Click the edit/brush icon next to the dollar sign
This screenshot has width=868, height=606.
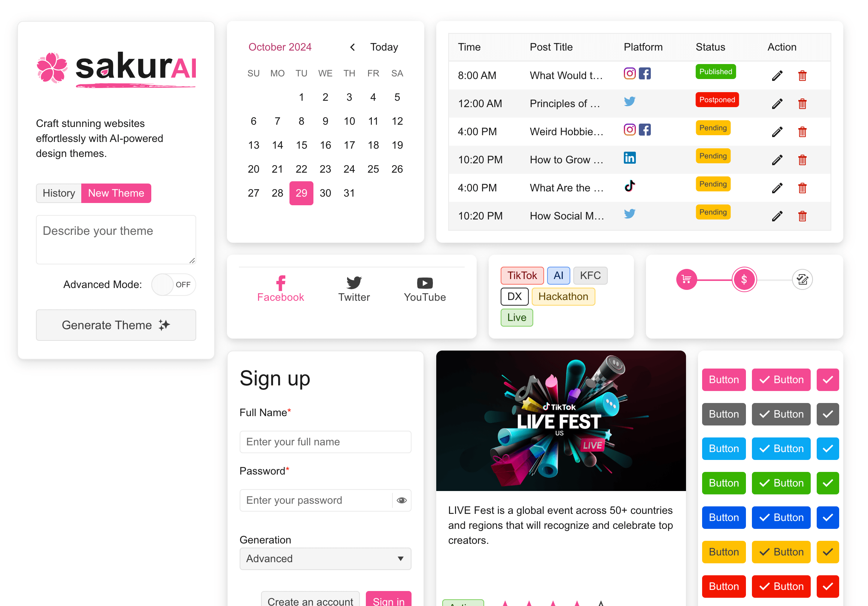[803, 279]
